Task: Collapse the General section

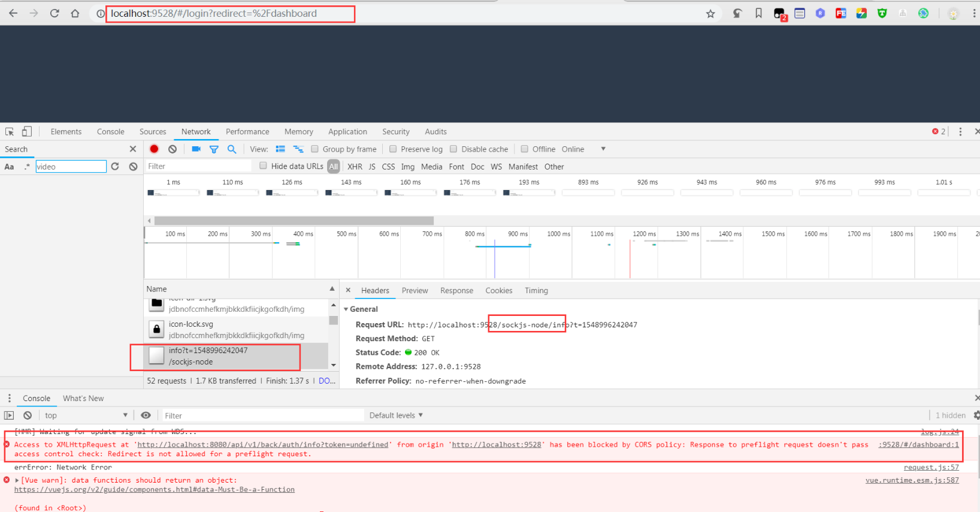Action: pyautogui.click(x=346, y=309)
